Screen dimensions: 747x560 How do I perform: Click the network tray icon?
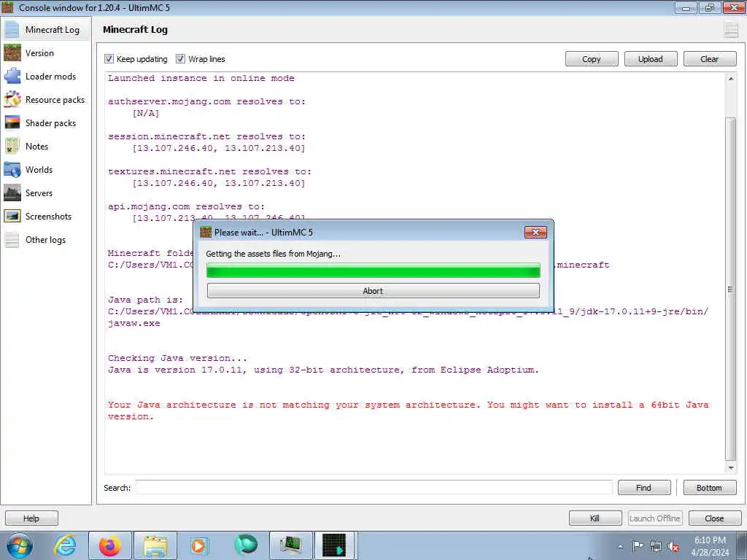[x=656, y=547]
